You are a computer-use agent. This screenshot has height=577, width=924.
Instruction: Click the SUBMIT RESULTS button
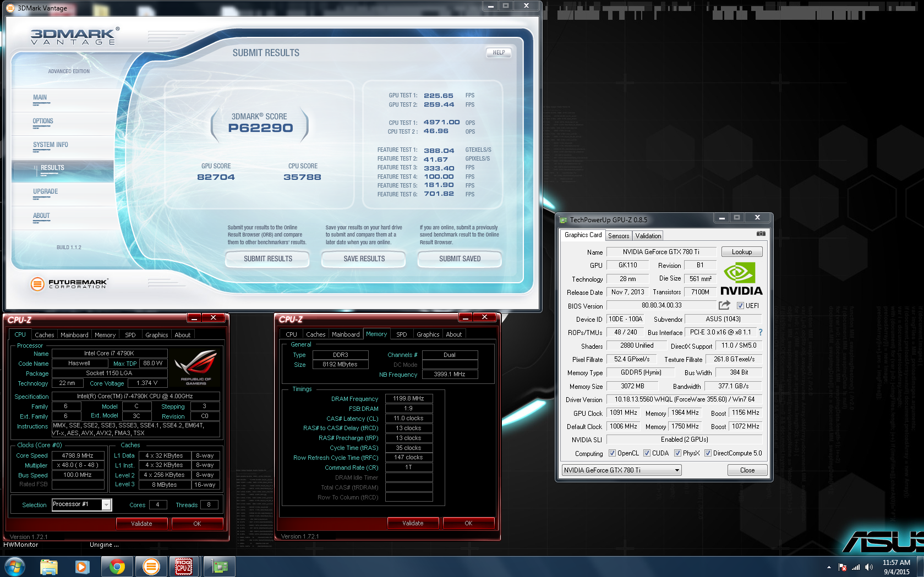coord(268,259)
